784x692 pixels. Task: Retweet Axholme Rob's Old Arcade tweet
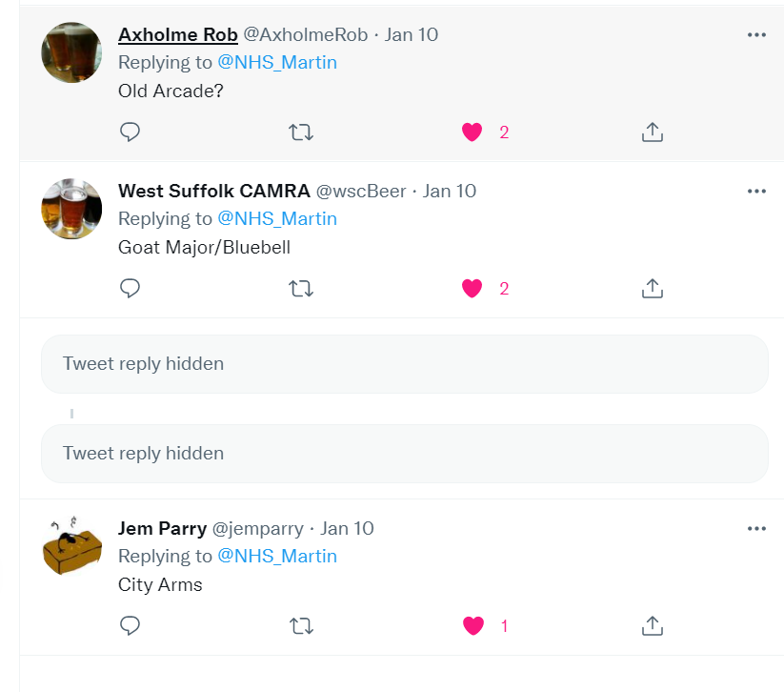pos(301,132)
